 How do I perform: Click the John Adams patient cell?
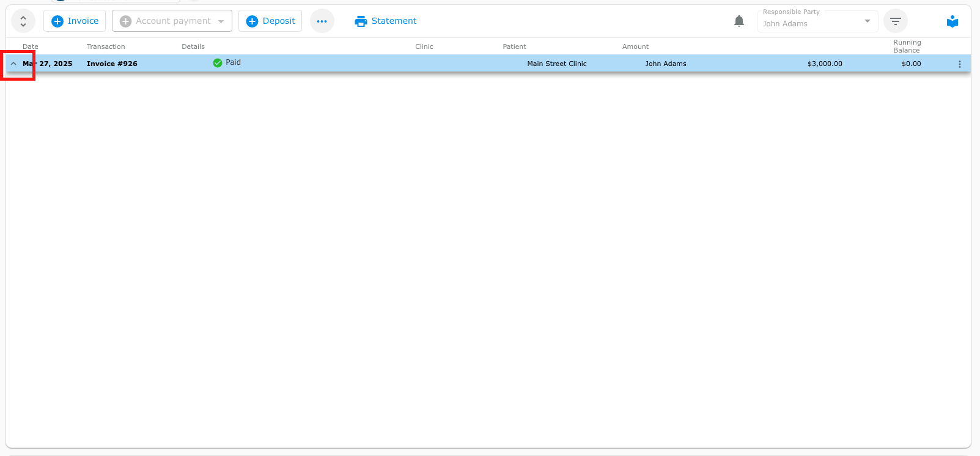(x=666, y=64)
